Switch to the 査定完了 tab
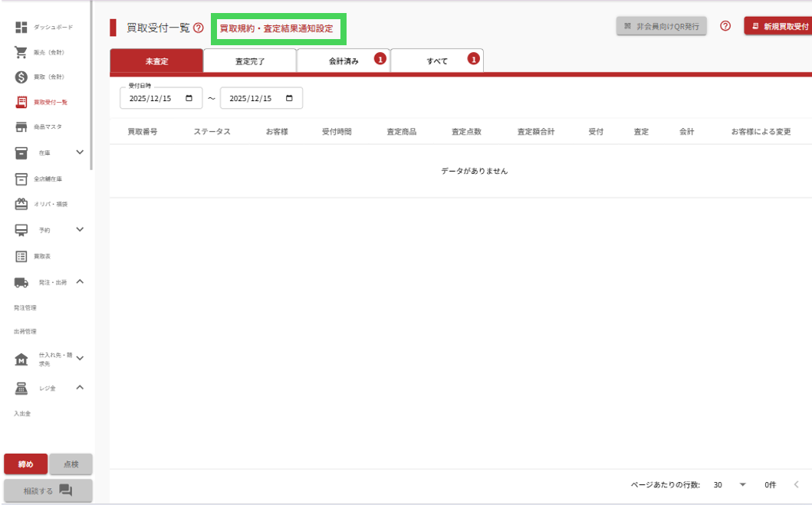The width and height of the screenshot is (812, 505). click(x=250, y=61)
